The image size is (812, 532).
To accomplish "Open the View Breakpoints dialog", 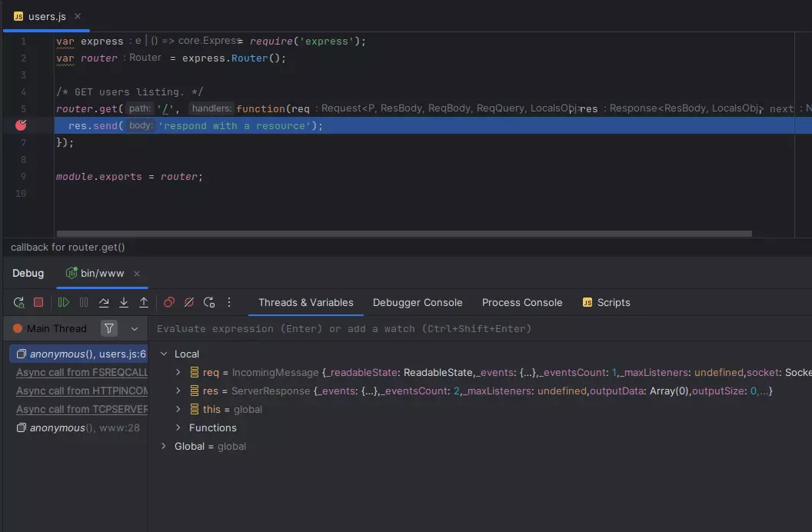I will click(169, 303).
